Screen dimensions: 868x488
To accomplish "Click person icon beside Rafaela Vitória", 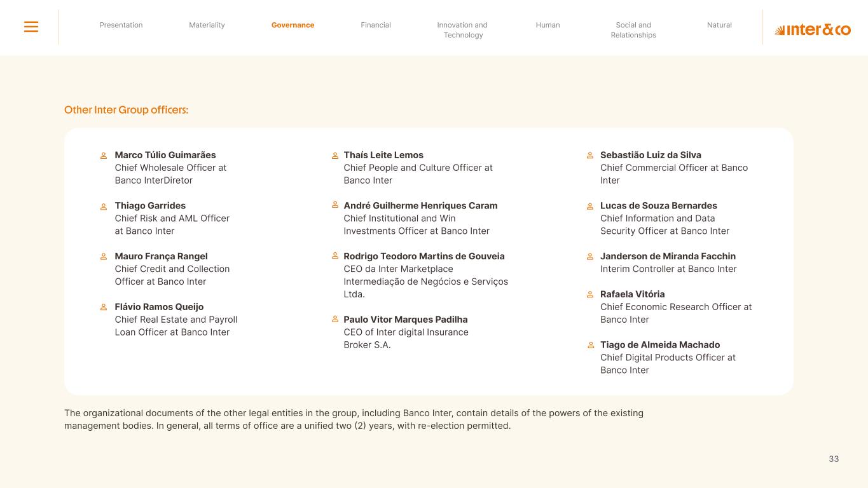I will pos(590,295).
